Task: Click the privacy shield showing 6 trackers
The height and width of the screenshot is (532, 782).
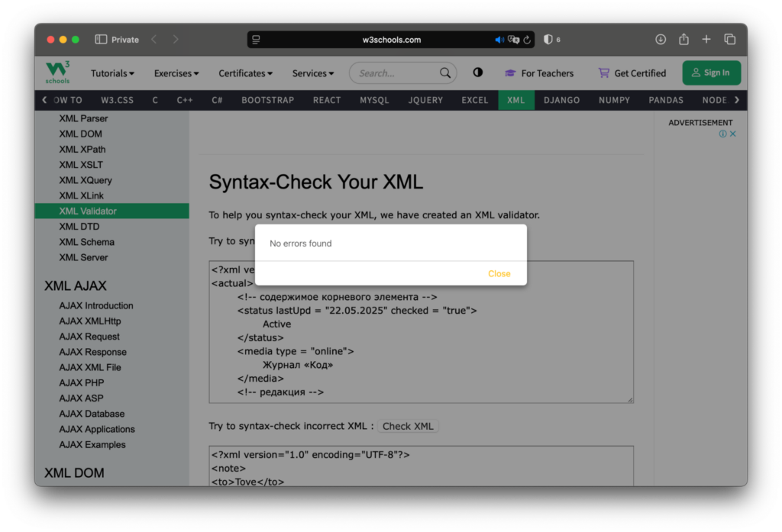Action: (x=551, y=39)
